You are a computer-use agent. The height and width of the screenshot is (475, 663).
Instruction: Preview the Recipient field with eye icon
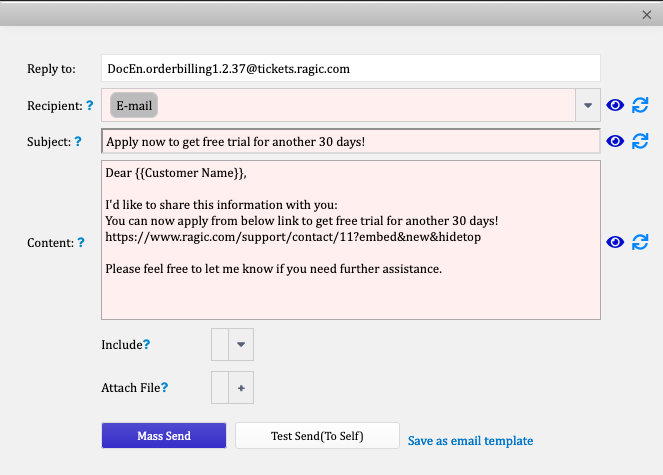click(615, 105)
